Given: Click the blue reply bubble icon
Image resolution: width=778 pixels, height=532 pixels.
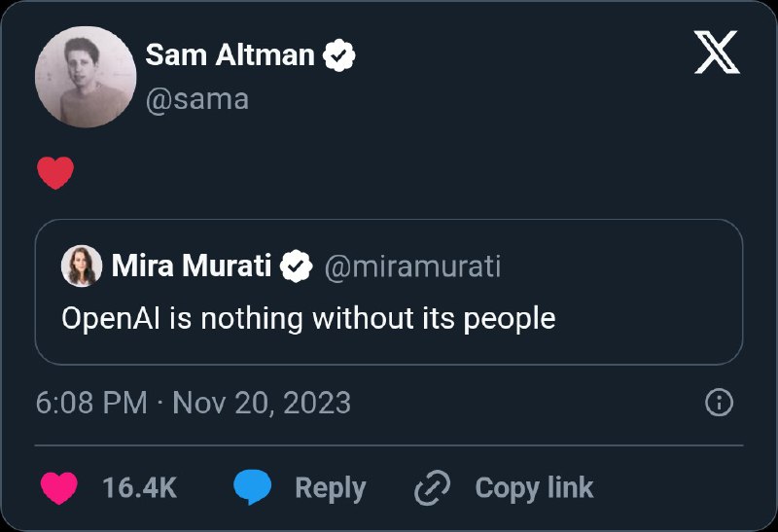Looking at the screenshot, I should [x=253, y=487].
